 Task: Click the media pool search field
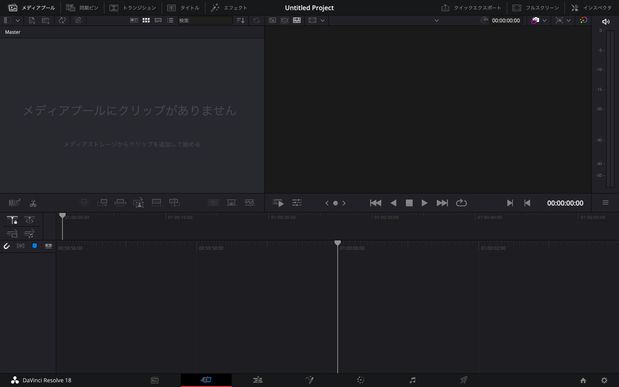click(x=204, y=20)
